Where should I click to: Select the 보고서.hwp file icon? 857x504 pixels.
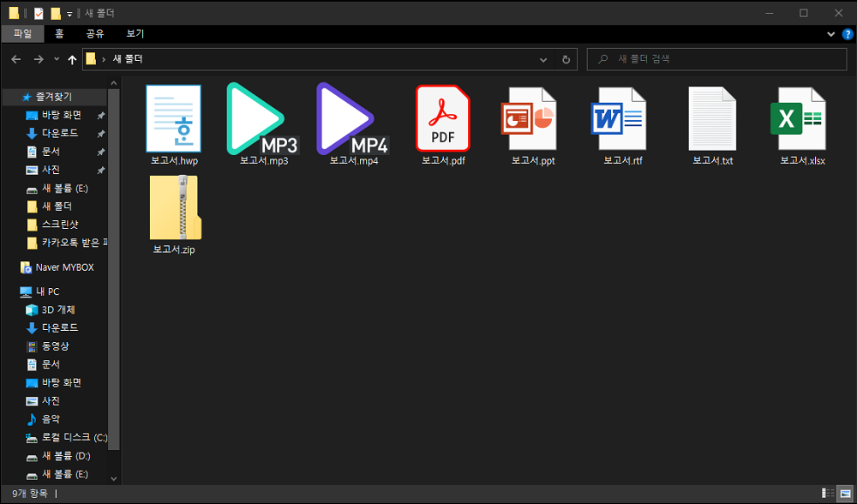pos(174,118)
